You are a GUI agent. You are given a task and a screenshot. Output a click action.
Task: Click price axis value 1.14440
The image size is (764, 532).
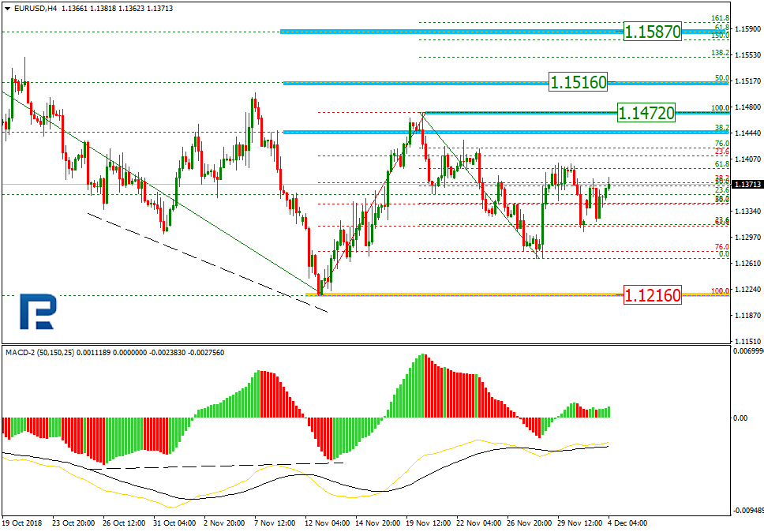[748, 133]
